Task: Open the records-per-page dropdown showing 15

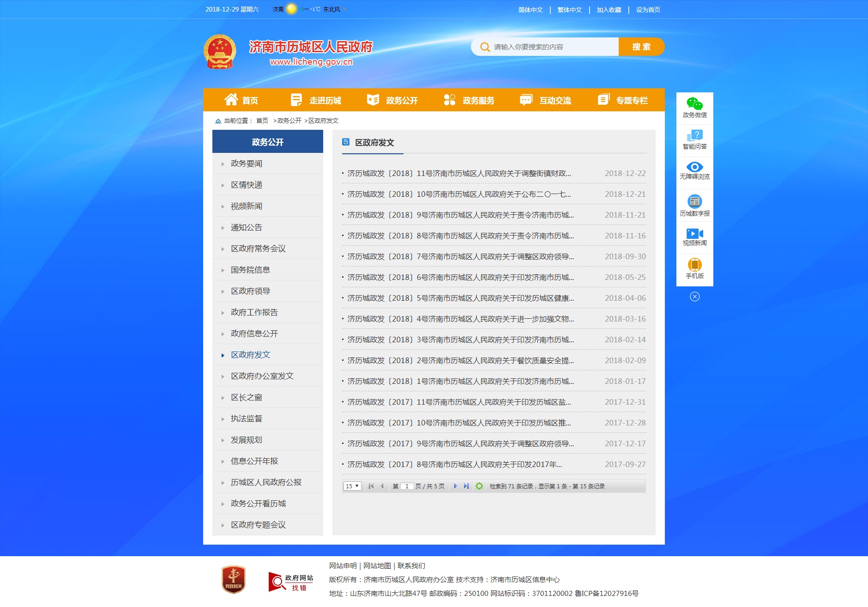Action: [352, 486]
